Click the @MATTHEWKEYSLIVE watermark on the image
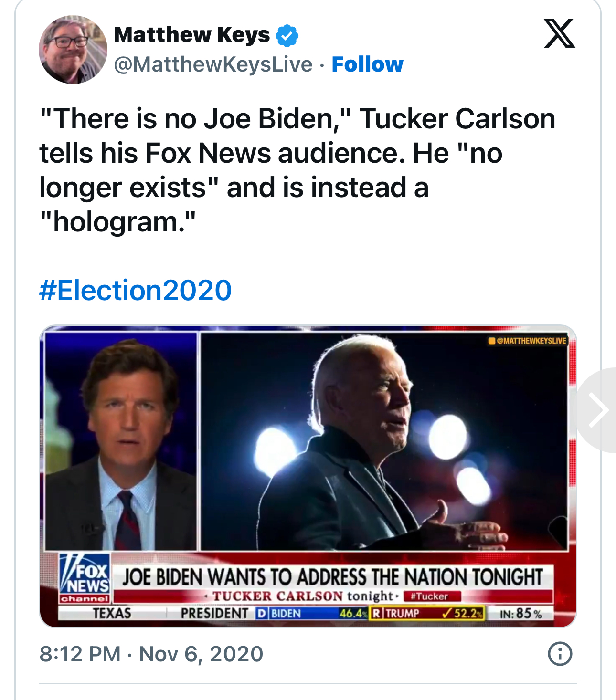The image size is (616, 700). (x=527, y=341)
